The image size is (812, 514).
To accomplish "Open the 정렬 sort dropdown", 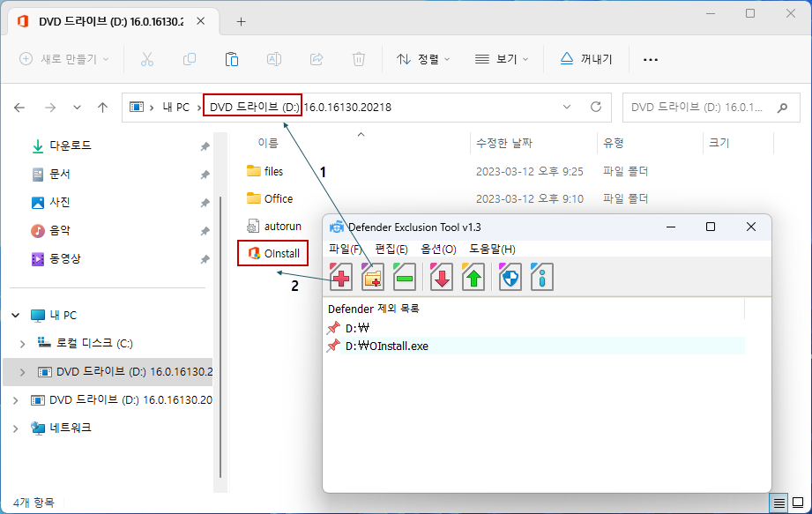I will [x=422, y=59].
